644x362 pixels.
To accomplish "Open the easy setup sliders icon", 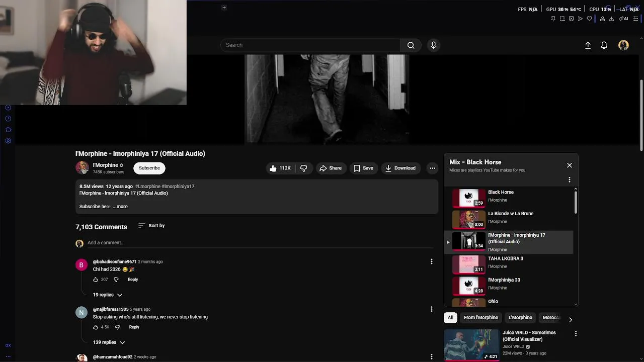I will 635,19.
